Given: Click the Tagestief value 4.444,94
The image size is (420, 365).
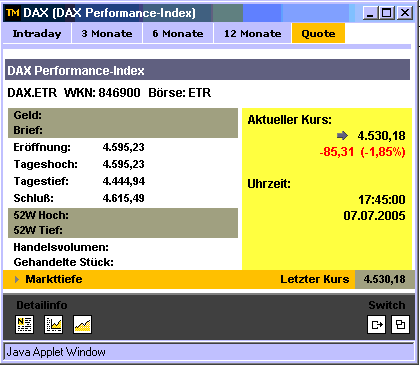Looking at the screenshot, I should [x=124, y=181].
